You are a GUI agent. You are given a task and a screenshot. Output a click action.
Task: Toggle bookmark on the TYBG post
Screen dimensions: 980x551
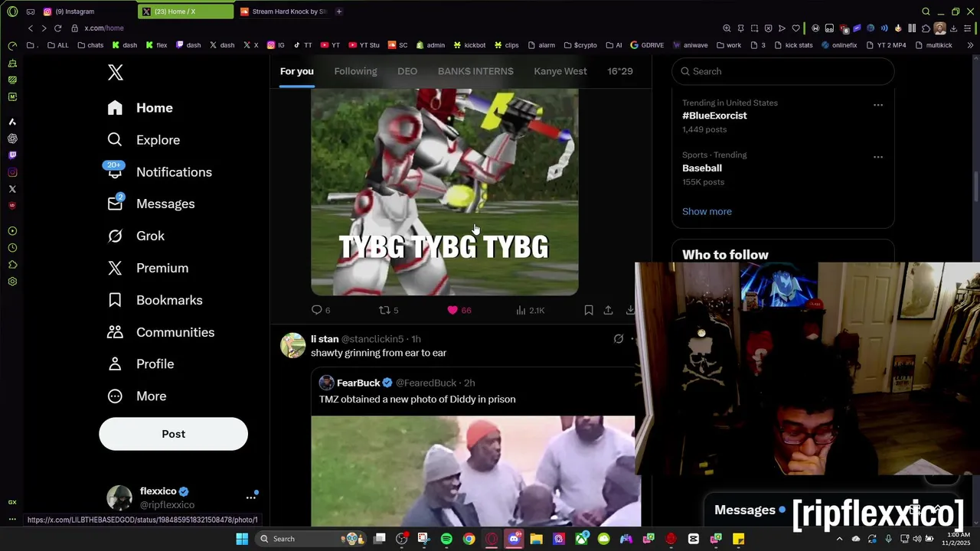point(589,310)
